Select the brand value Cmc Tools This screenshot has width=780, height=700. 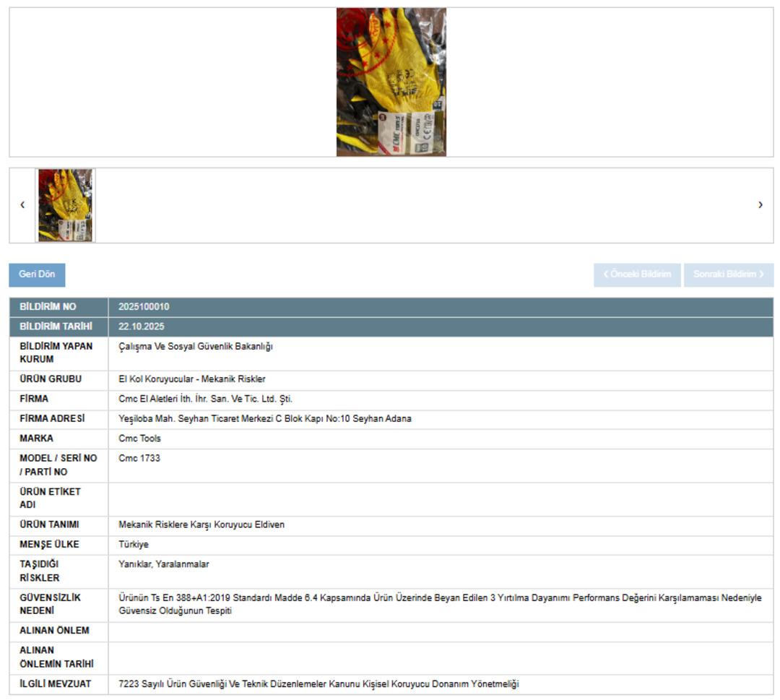click(x=139, y=438)
